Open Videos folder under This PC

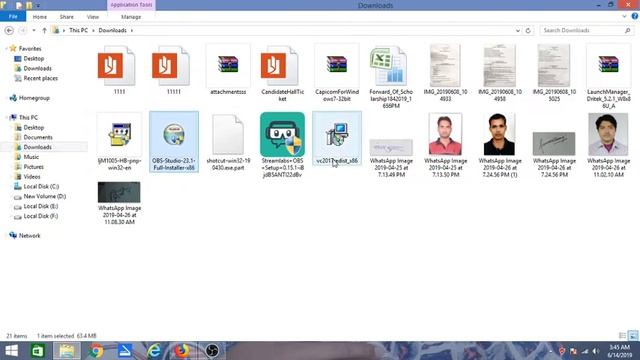pos(32,176)
